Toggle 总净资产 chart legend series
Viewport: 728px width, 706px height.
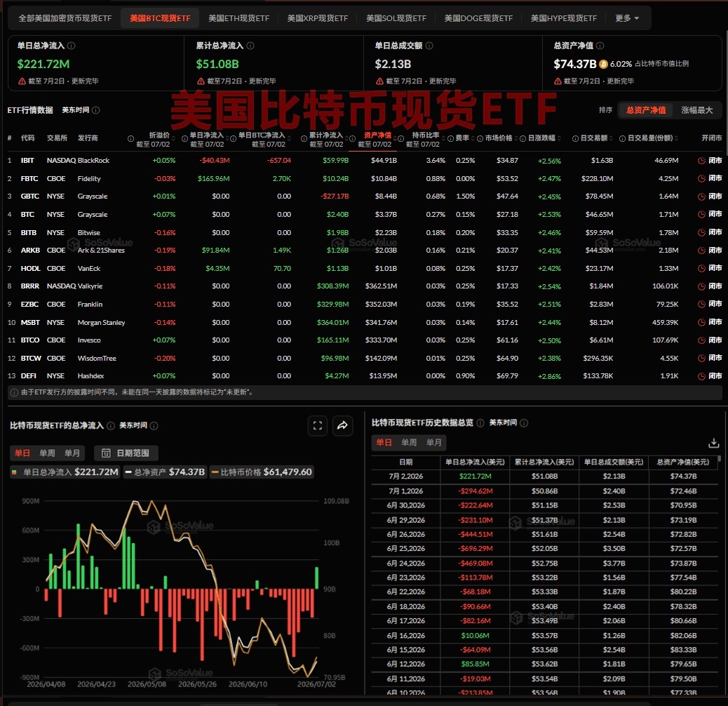click(x=166, y=472)
